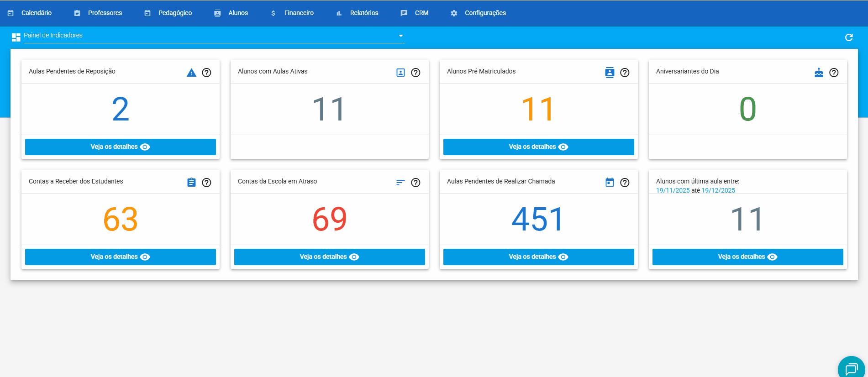Click the birthday cake icon on Aniversariantes card
868x377 pixels.
(x=819, y=73)
